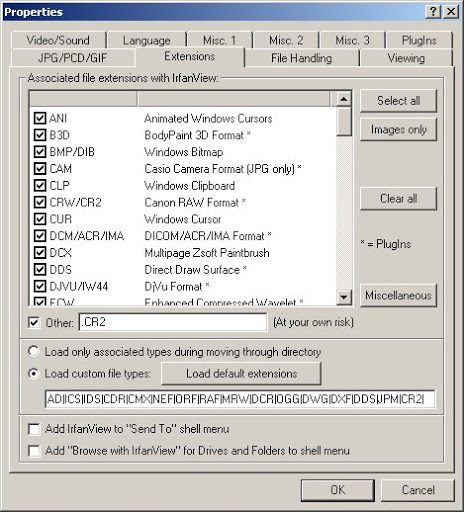Screen dimensions: 464x512
Task: Open the Video/Sound tab
Action: click(x=58, y=40)
